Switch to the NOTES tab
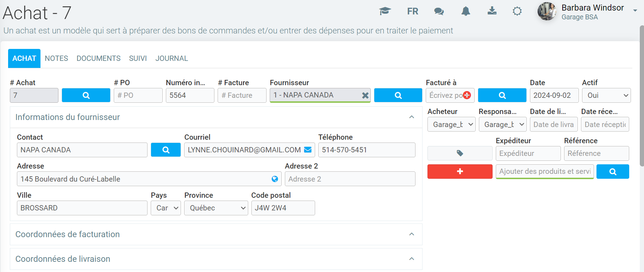644x272 pixels. point(56,58)
